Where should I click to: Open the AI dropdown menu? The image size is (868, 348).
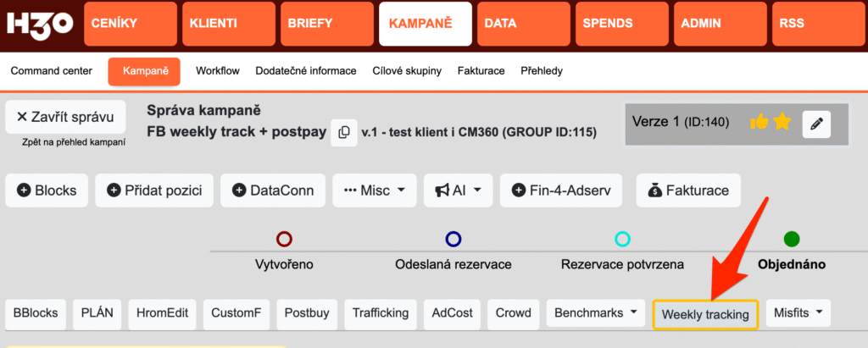[x=458, y=191]
